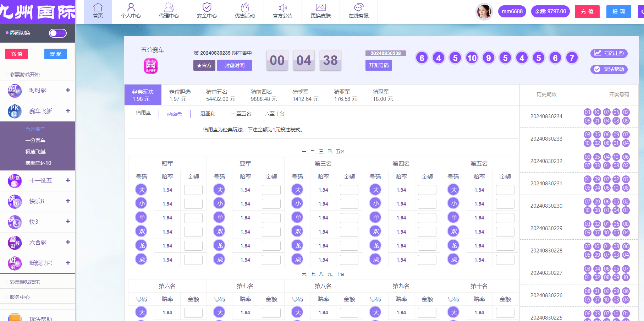
Task: Switch to the 猜冠军 tab
Action: (381, 95)
